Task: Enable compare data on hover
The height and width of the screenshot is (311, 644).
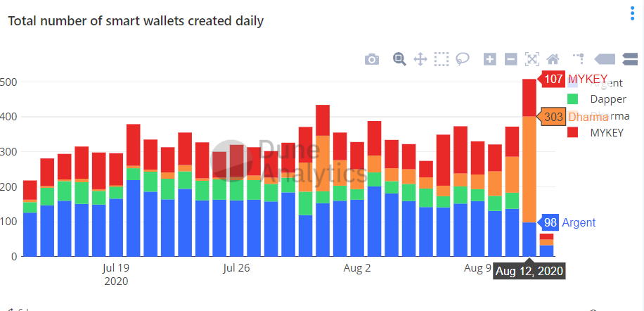Action: click(629, 59)
